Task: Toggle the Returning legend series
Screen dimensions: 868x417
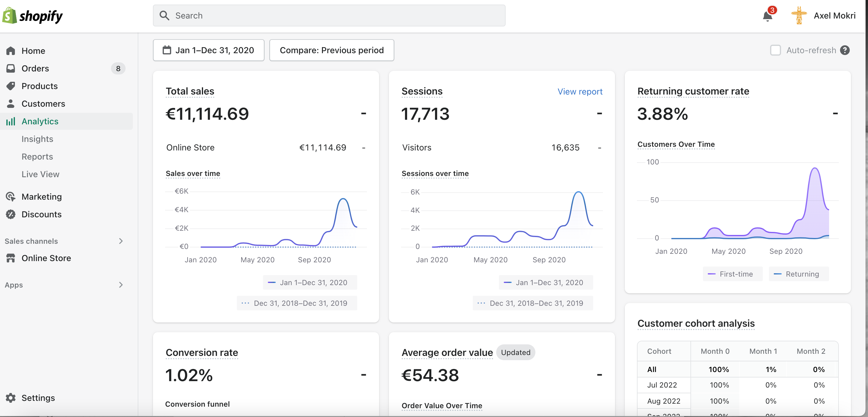Action: [799, 274]
